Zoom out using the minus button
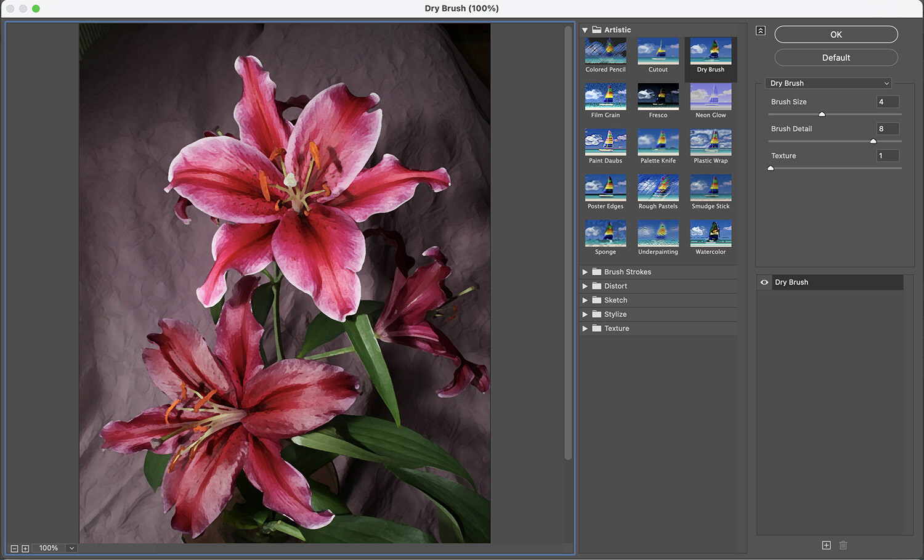The height and width of the screenshot is (560, 924). (15, 548)
